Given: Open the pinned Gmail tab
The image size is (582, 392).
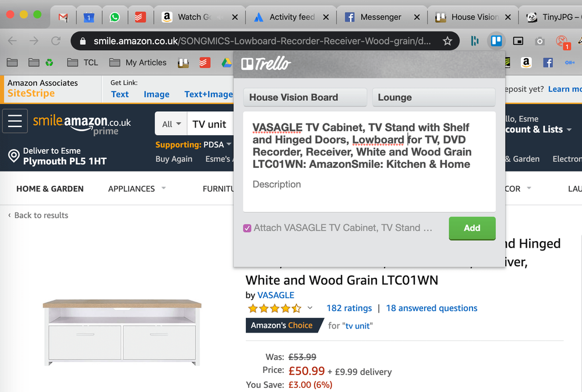Looking at the screenshot, I should pyautogui.click(x=64, y=17).
